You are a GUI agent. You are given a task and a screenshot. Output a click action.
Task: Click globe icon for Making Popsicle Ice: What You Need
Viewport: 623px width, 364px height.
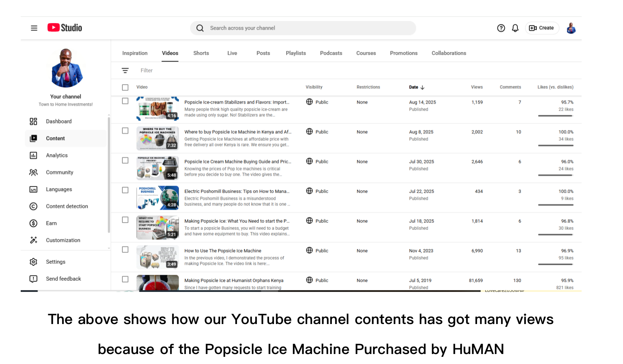(309, 221)
